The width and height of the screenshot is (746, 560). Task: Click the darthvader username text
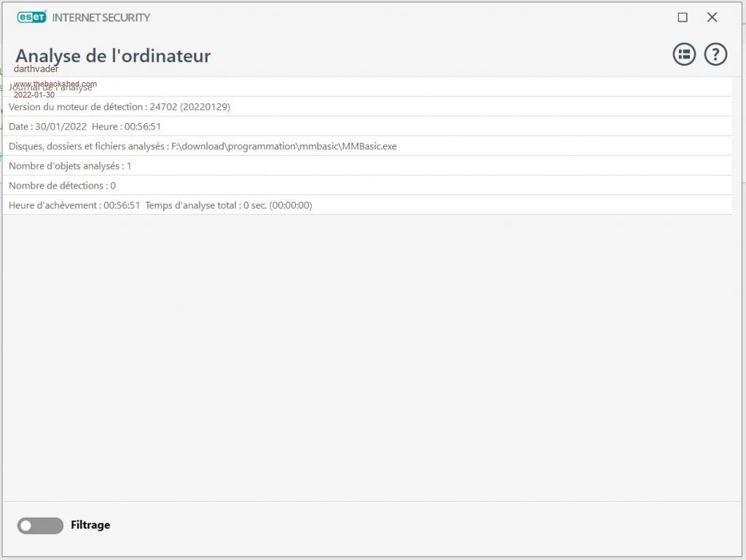click(x=36, y=69)
